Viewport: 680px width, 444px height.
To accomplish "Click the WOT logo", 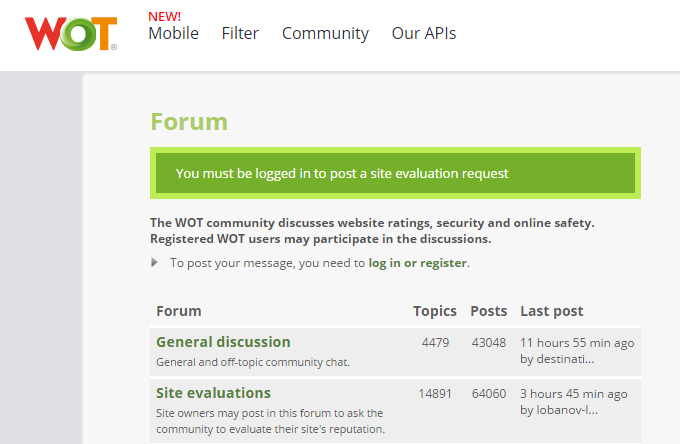I will [71, 34].
